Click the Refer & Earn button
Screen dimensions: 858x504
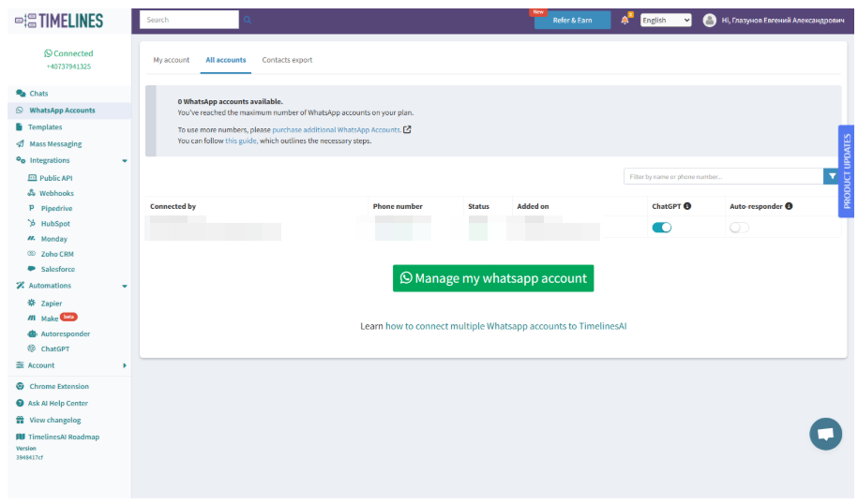click(572, 21)
